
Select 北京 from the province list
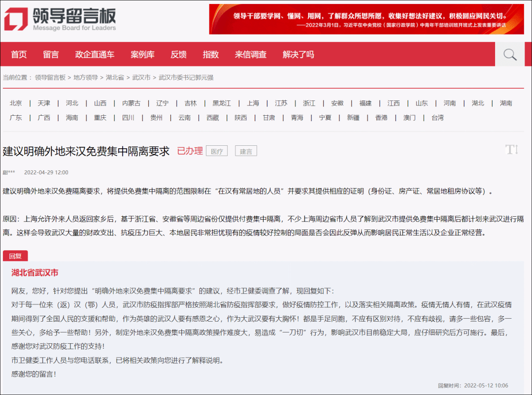(16, 103)
